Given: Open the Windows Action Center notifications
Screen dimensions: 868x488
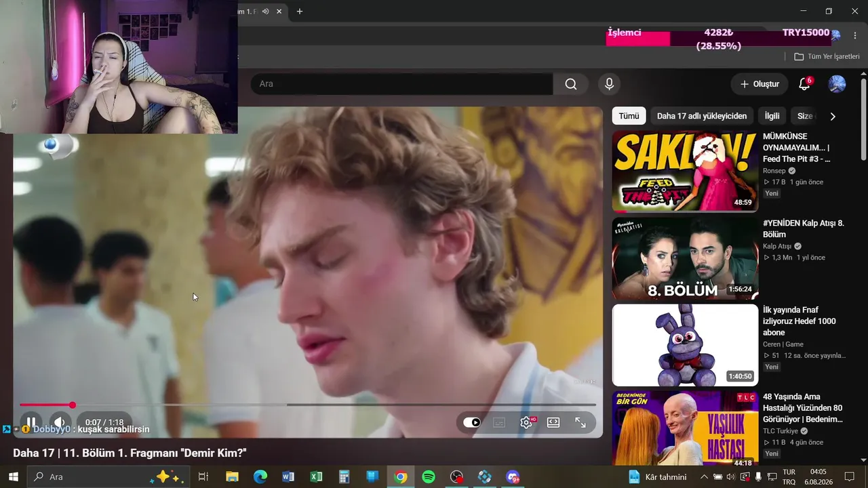Looking at the screenshot, I should pos(850,476).
